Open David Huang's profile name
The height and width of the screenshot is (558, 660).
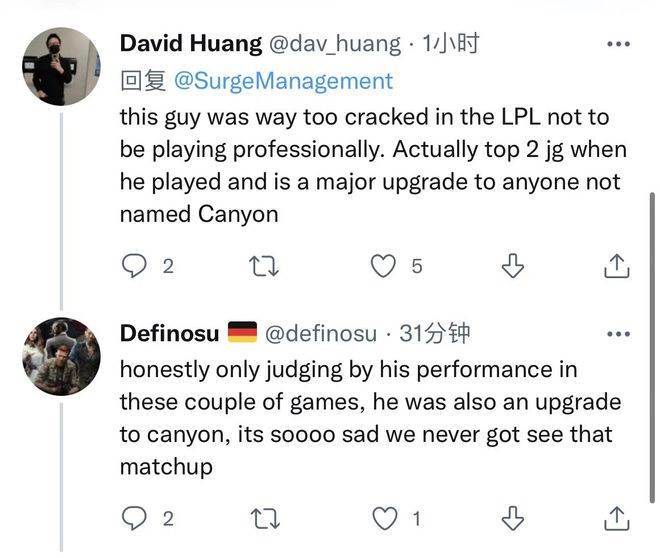[x=191, y=43]
